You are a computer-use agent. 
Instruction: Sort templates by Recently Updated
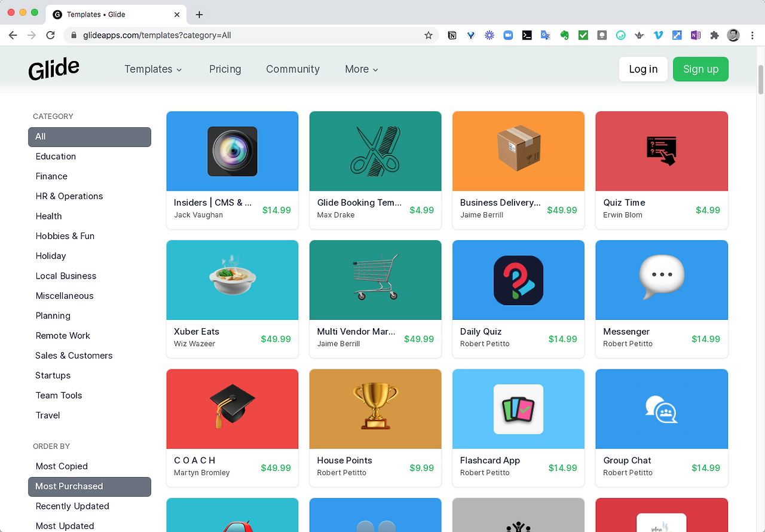[72, 506]
